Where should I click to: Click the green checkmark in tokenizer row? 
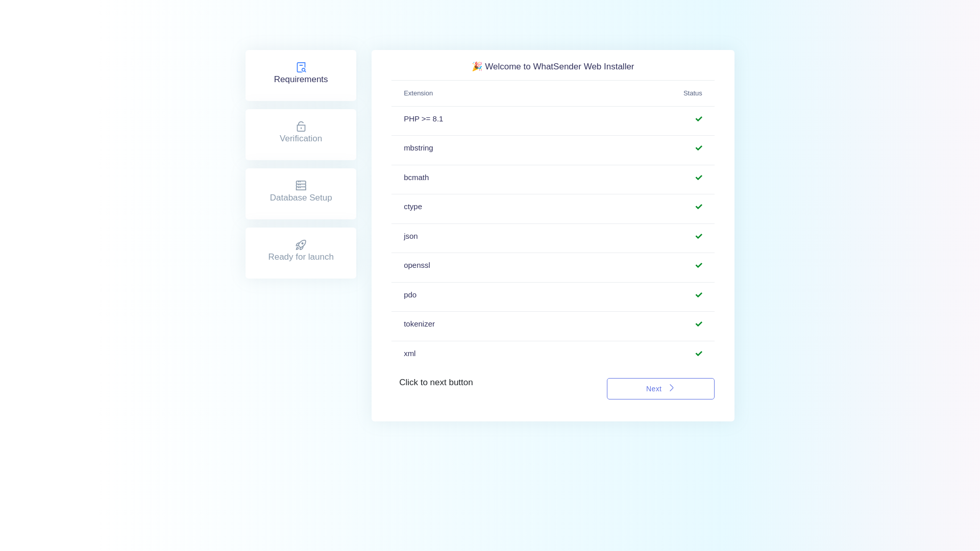698,324
